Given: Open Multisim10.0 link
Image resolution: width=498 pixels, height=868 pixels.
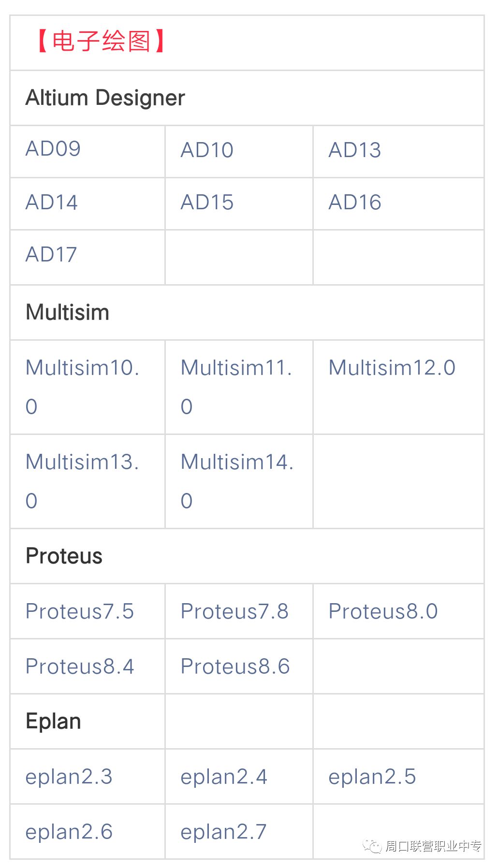Looking at the screenshot, I should pyautogui.click(x=83, y=387).
